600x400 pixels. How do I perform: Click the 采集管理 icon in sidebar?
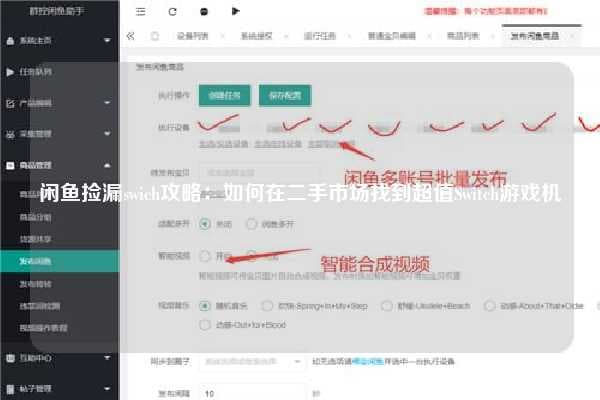click(x=10, y=134)
